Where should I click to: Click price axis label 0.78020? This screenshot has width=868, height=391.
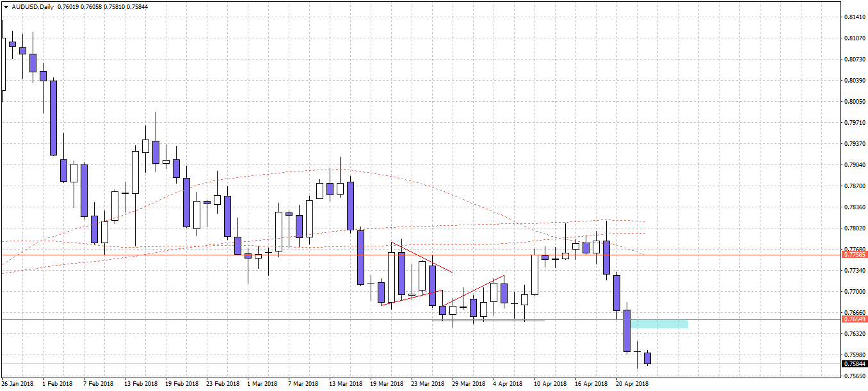point(856,228)
